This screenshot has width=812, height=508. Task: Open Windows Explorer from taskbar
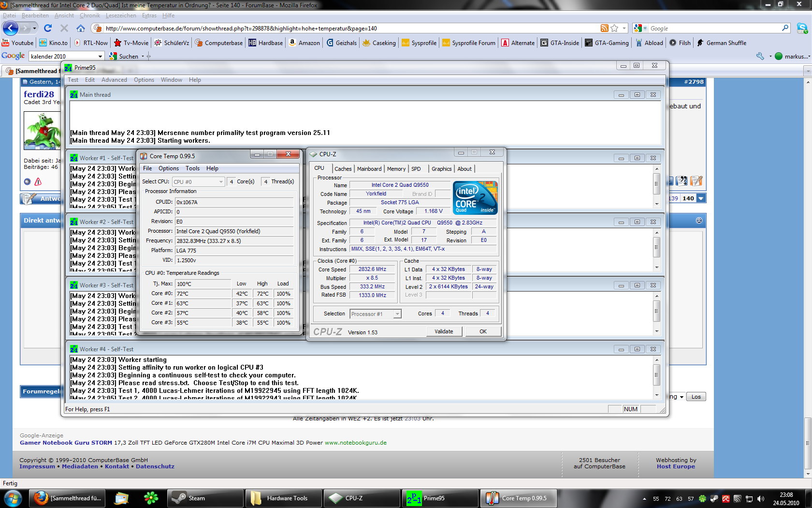coord(121,498)
